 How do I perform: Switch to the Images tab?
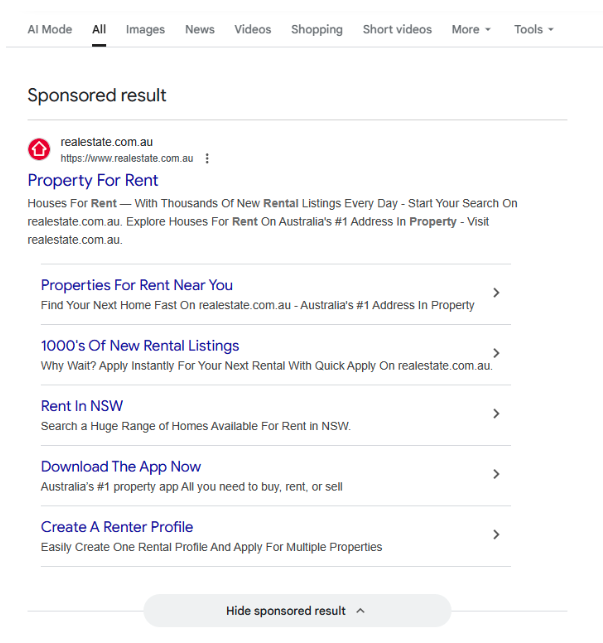[x=145, y=30]
